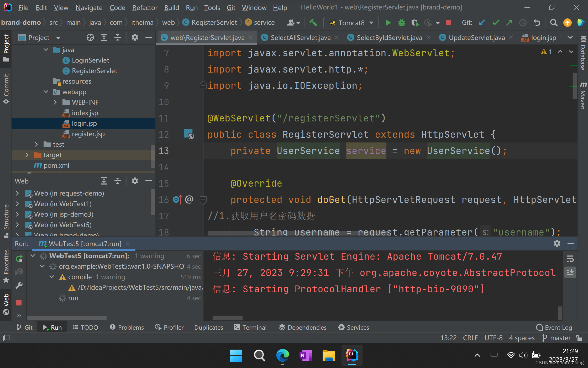The height and width of the screenshot is (368, 588).
Task: Start debugging with the bug icon
Action: pos(401,23)
